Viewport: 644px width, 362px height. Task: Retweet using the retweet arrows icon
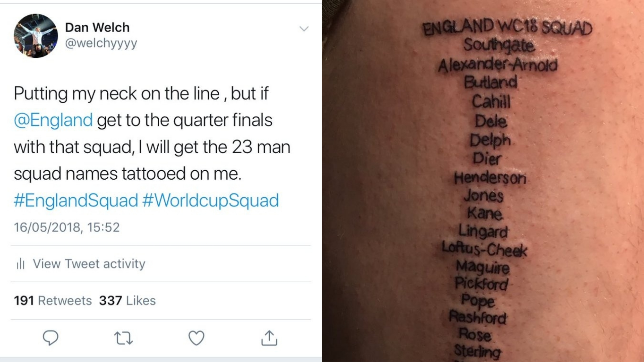pyautogui.click(x=123, y=338)
